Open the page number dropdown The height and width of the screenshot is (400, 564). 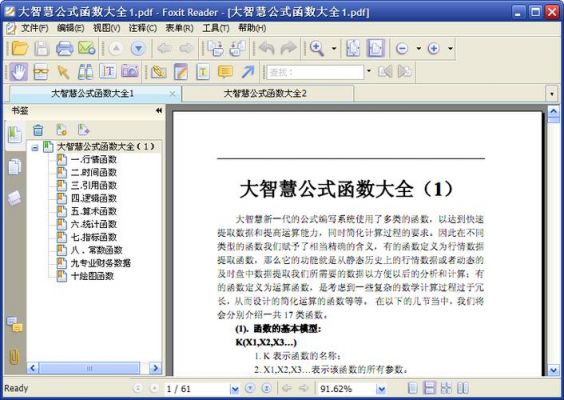click(235, 389)
